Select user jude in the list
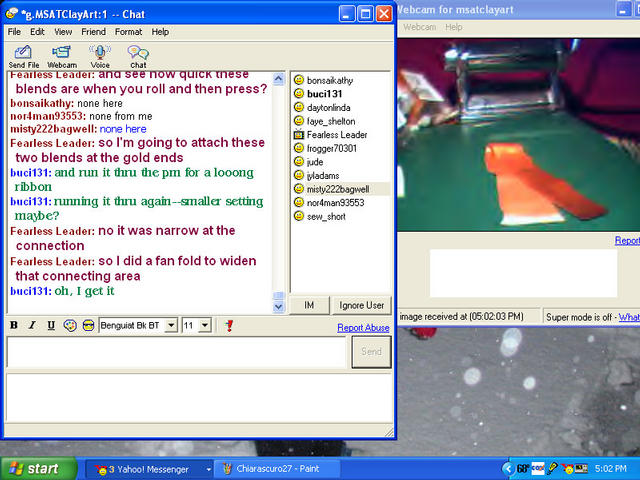Image resolution: width=640 pixels, height=480 pixels. [315, 162]
